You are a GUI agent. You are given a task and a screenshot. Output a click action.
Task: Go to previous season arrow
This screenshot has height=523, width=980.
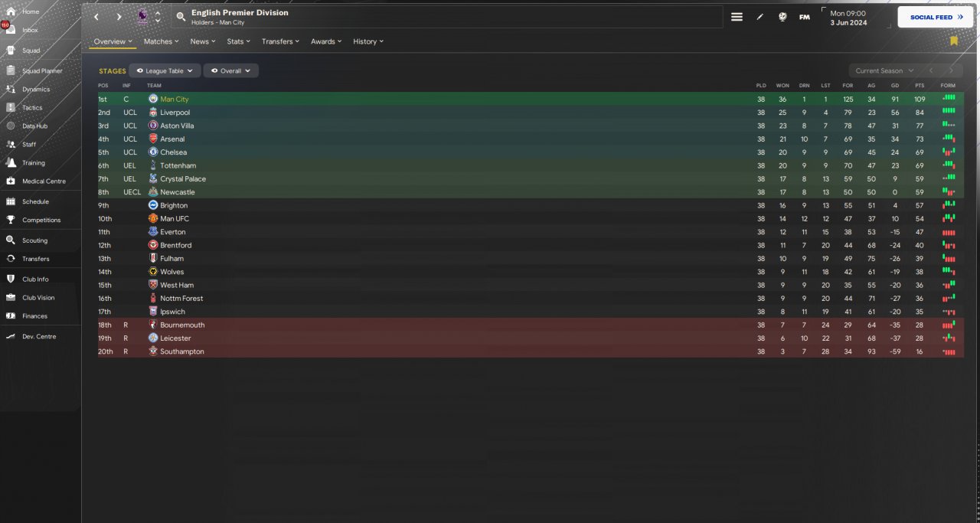point(930,70)
